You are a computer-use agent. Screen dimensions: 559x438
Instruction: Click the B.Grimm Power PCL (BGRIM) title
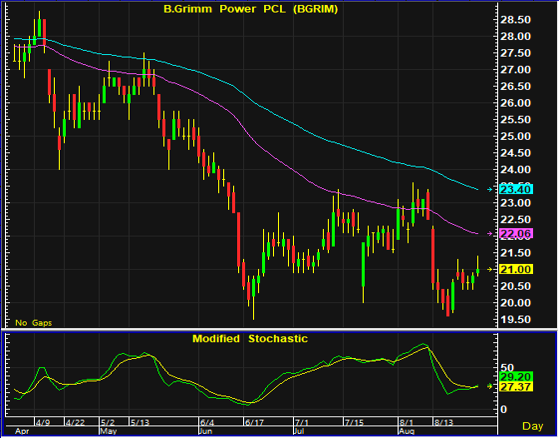tap(251, 9)
